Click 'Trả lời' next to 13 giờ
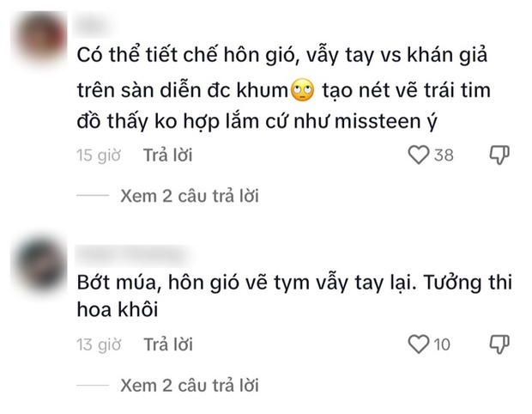The height and width of the screenshot is (414, 532). 168,344
